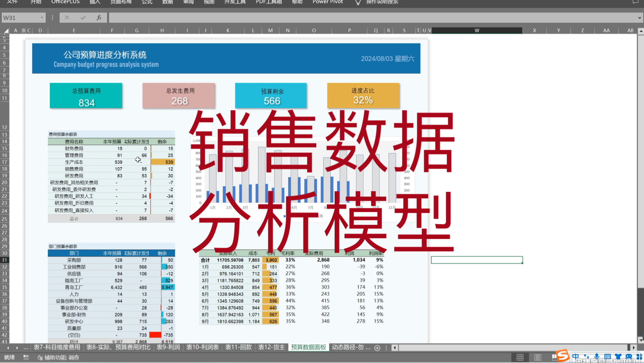The width and height of the screenshot is (644, 363).
Task: Click the 费用名称 table header
Action: (x=74, y=142)
